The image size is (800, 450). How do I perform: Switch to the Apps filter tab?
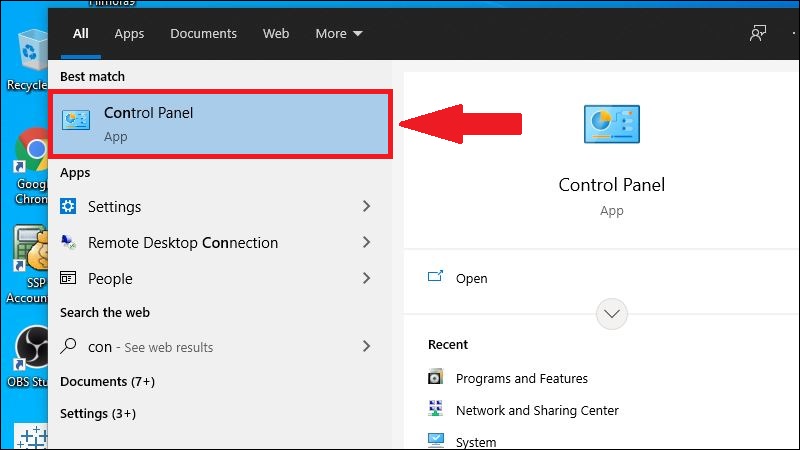tap(129, 33)
